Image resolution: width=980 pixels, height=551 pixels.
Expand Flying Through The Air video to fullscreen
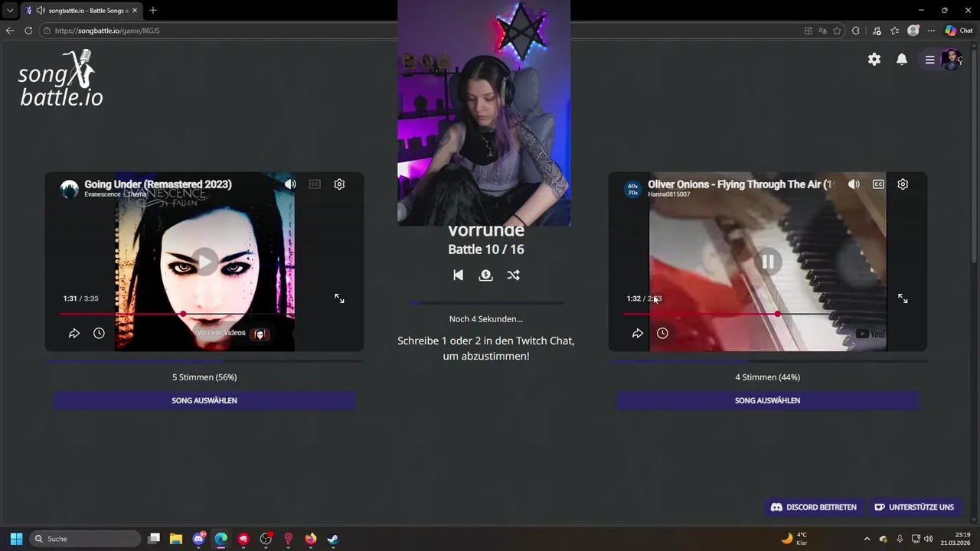(x=903, y=298)
